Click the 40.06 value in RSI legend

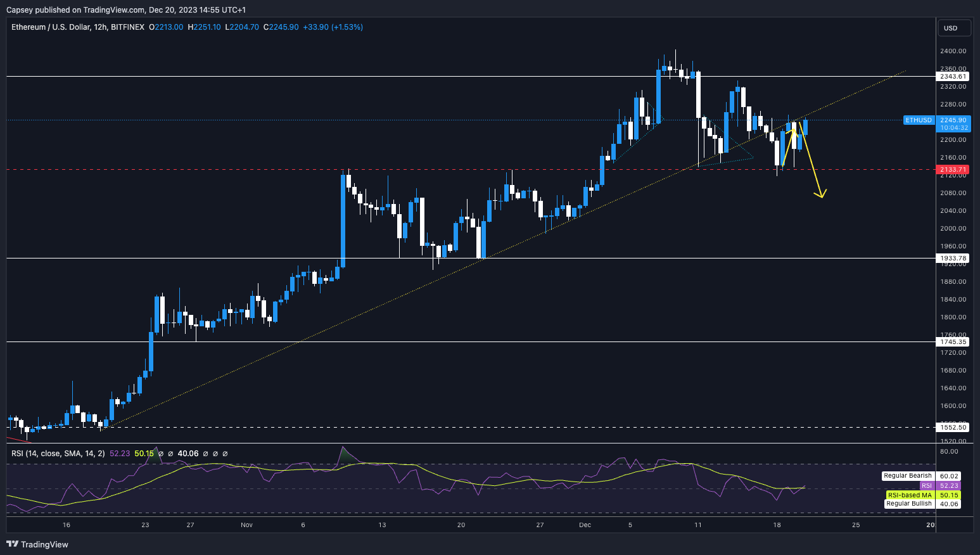[x=188, y=454]
